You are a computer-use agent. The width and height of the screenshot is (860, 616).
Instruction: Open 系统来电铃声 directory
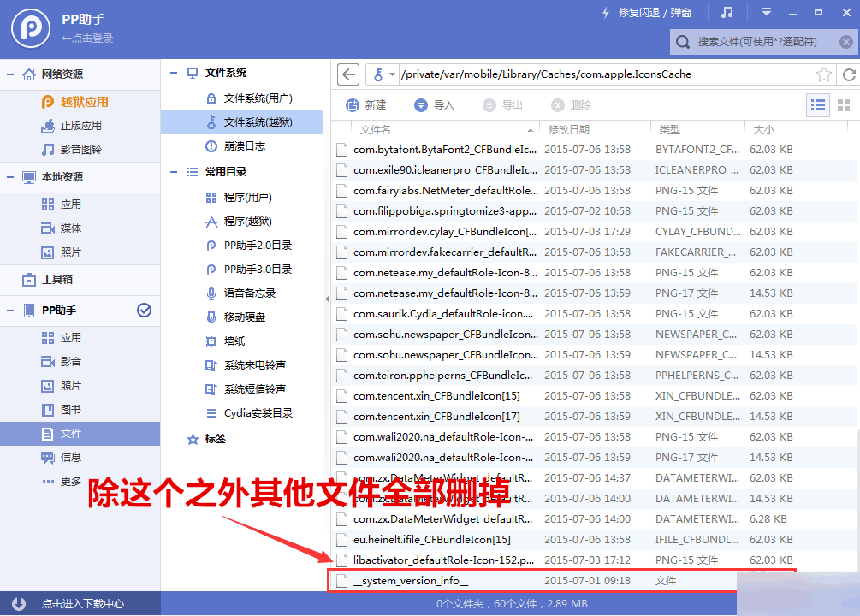pyautogui.click(x=246, y=365)
